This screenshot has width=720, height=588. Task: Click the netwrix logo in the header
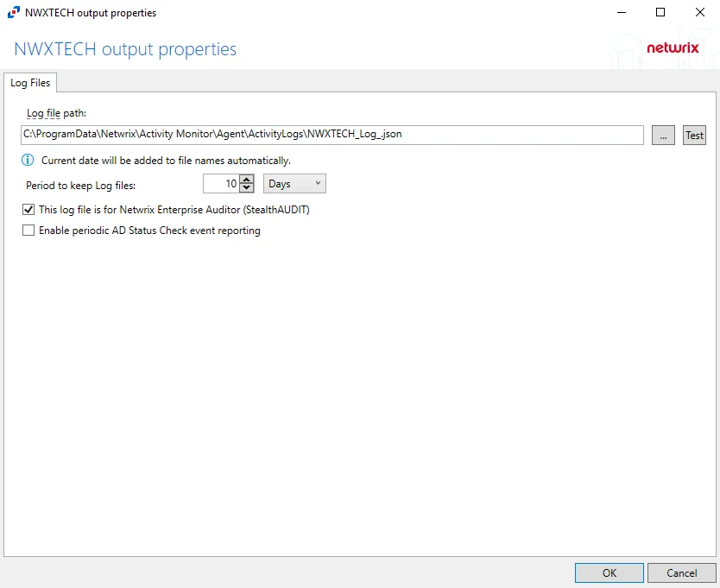(x=673, y=47)
